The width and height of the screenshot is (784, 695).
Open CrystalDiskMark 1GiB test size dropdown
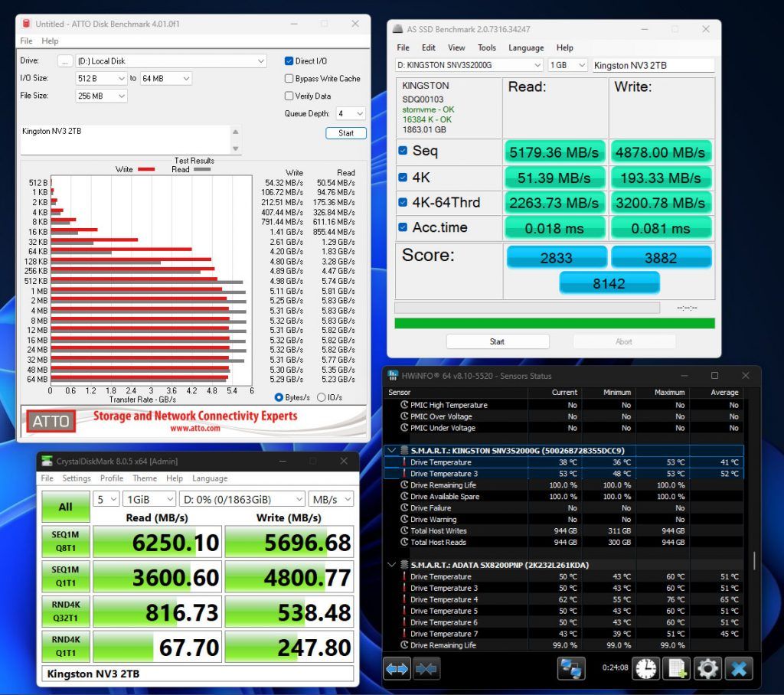point(149,499)
